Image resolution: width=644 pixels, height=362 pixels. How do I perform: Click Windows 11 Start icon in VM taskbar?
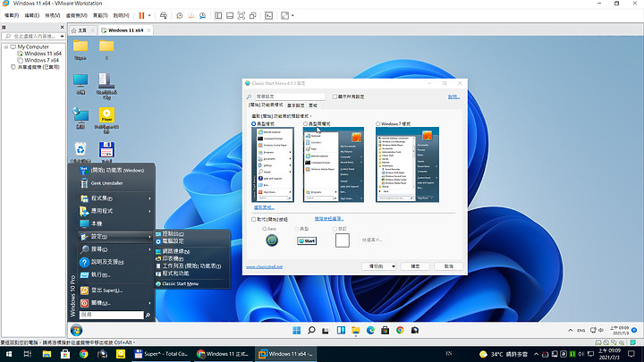coord(297,331)
